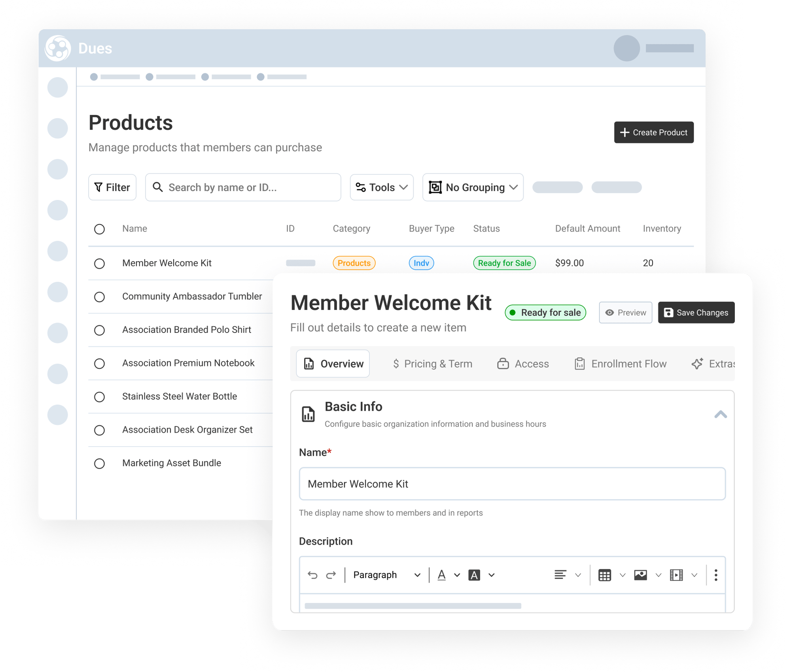Click the description editor text area
The width and height of the screenshot is (791, 672).
(512, 604)
